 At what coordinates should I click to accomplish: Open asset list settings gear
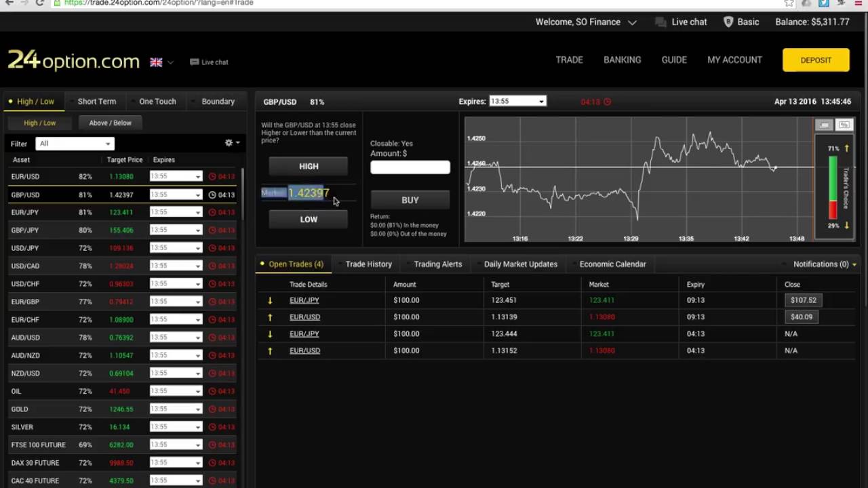tap(232, 143)
